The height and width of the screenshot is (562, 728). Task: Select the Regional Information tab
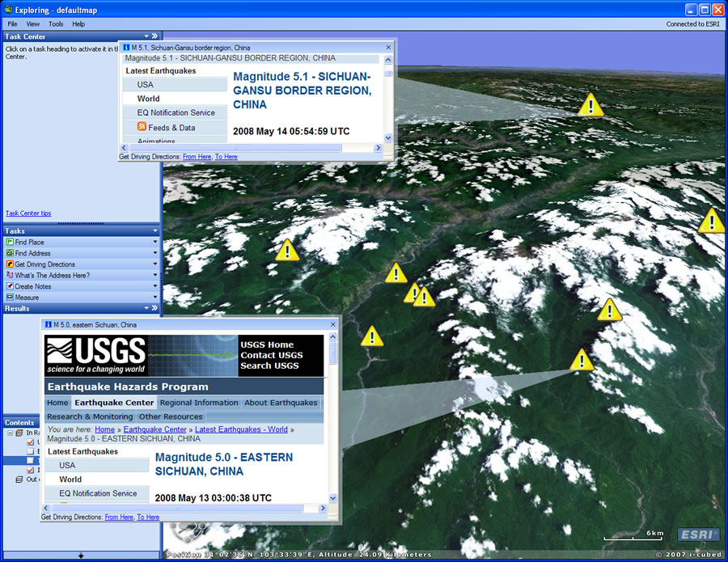pyautogui.click(x=199, y=403)
